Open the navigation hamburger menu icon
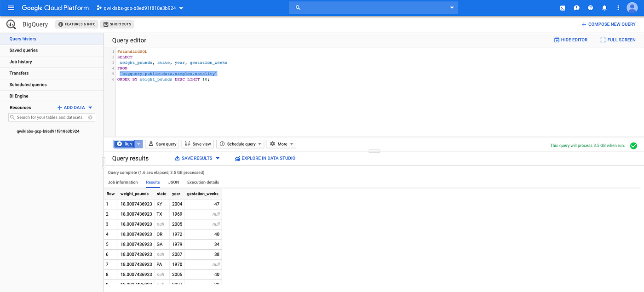Image resolution: width=644 pixels, height=292 pixels. [11, 7]
